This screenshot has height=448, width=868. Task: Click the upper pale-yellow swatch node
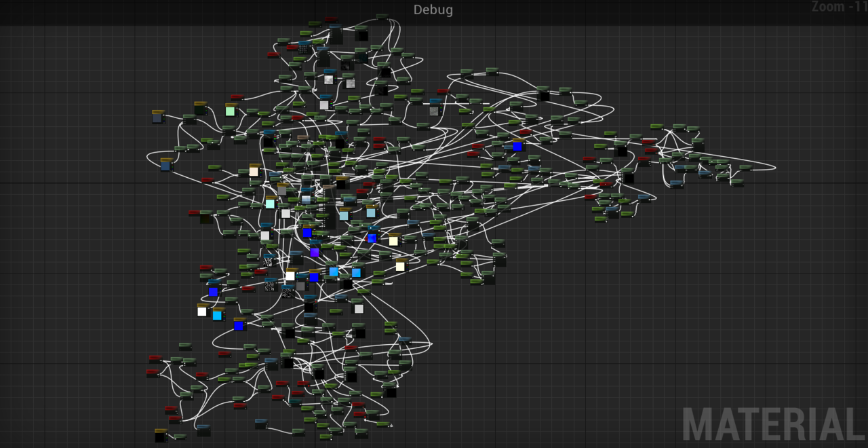click(394, 240)
